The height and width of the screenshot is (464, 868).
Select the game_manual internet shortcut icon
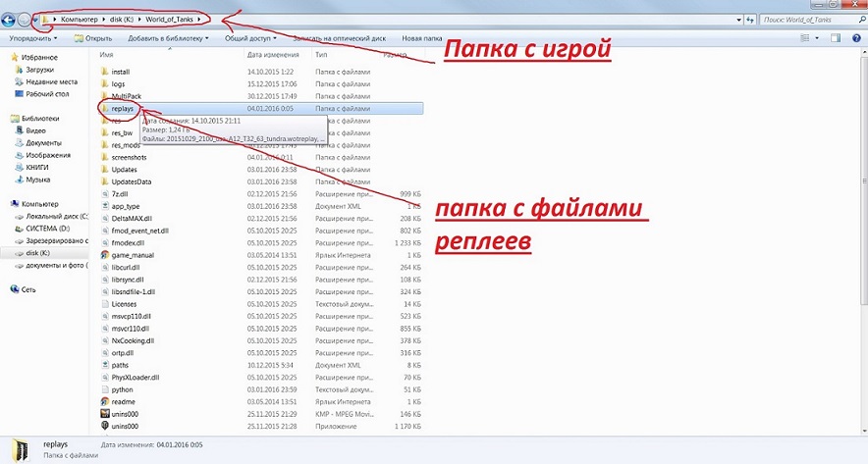coord(105,255)
